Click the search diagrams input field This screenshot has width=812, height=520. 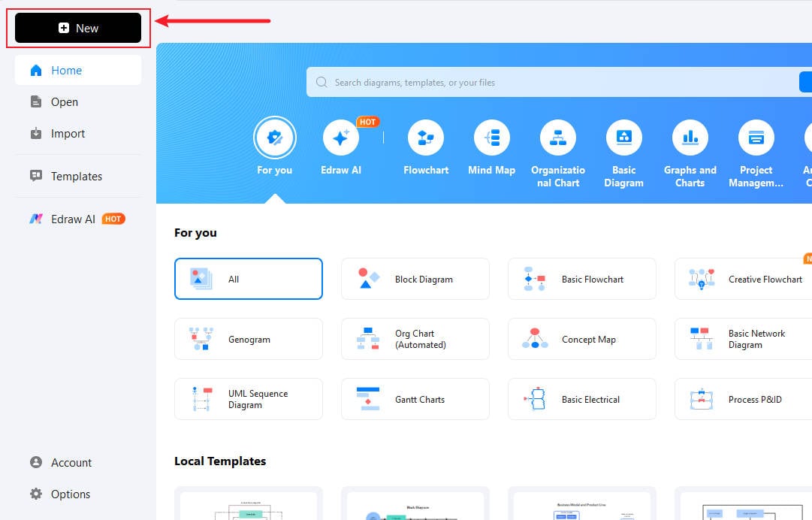pyautogui.click(x=552, y=83)
